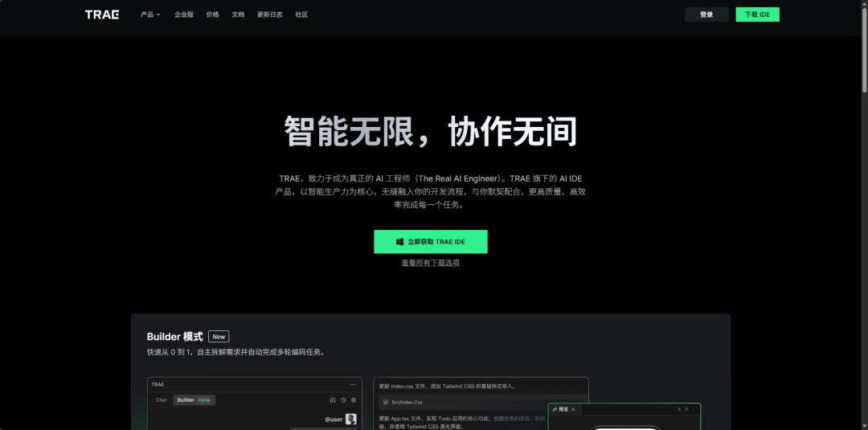Click the 下载 IDE button
This screenshot has width=868, height=430.
tap(757, 14)
